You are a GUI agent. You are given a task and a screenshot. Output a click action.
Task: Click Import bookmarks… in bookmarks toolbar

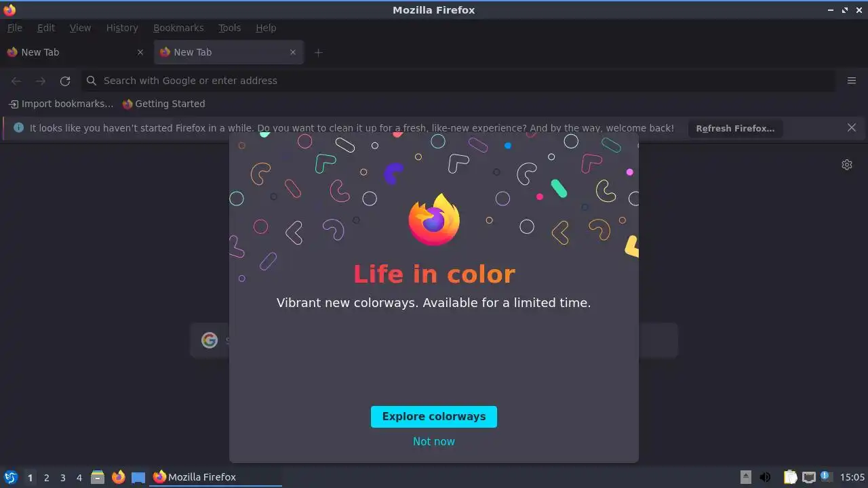tap(61, 104)
